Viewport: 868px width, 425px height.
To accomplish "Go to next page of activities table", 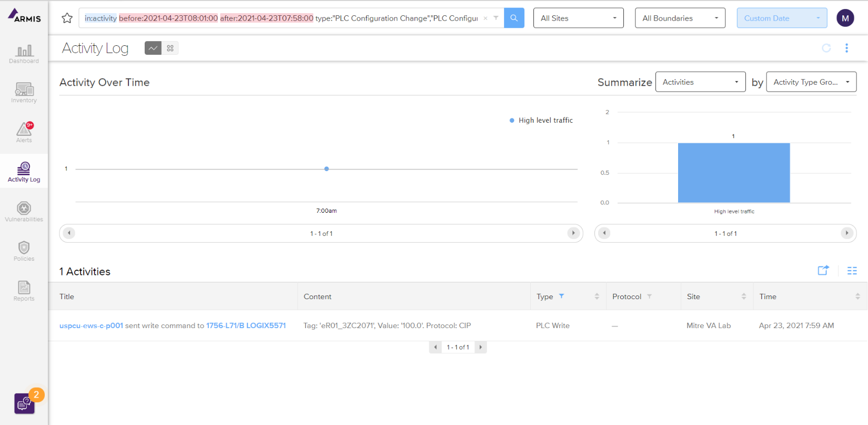I will point(480,347).
